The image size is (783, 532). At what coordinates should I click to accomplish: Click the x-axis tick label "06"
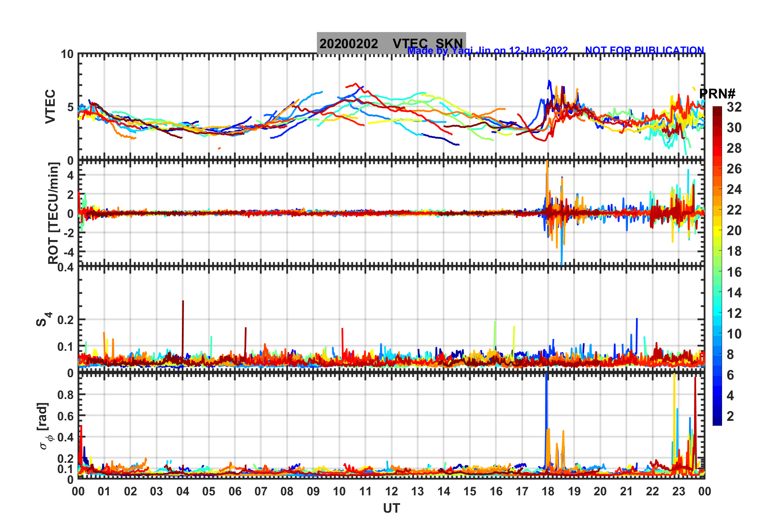coord(235,491)
